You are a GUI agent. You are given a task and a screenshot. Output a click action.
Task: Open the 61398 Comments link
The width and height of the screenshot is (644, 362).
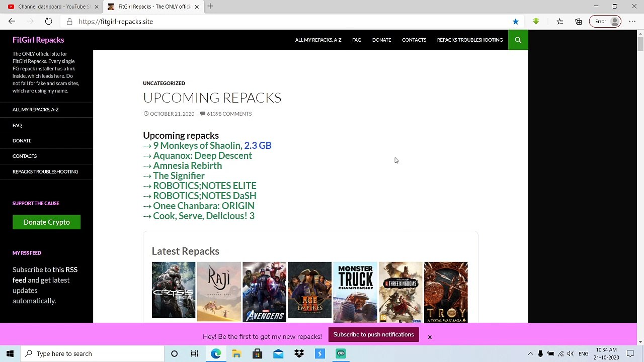229,114
